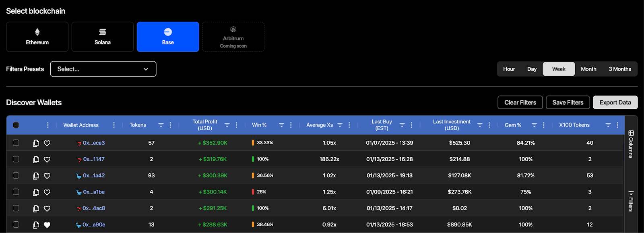Copy wallet address 0x...a1be
The image size is (644, 233).
pos(36,192)
